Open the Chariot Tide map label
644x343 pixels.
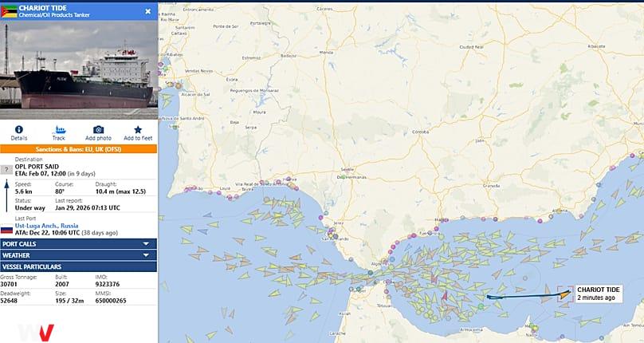599,294
